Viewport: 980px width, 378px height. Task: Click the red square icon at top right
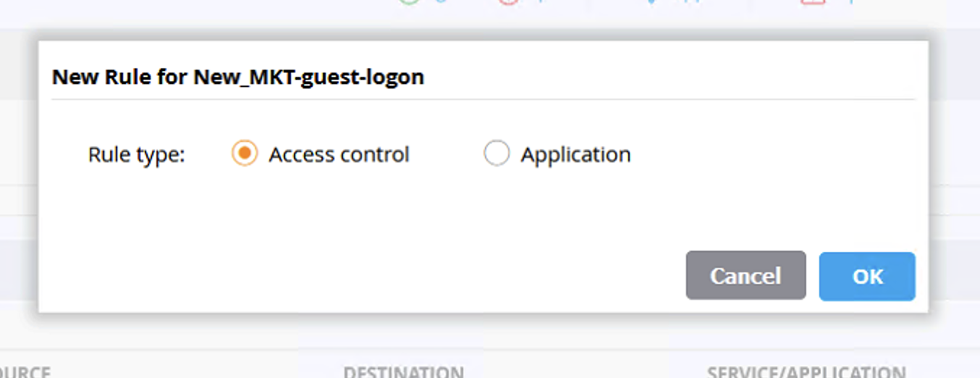[812, 2]
